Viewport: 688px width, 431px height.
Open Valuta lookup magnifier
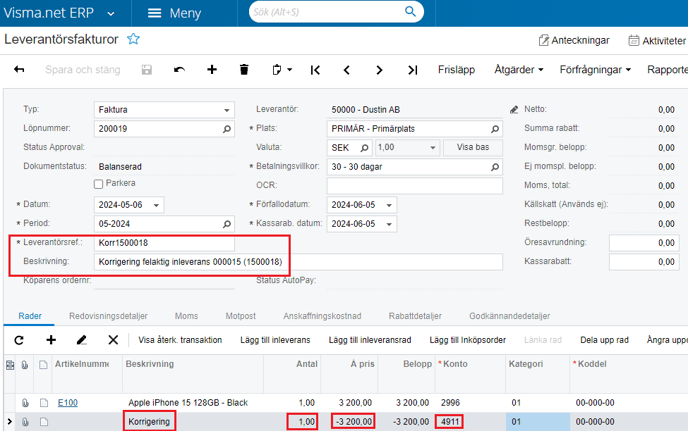[364, 148]
